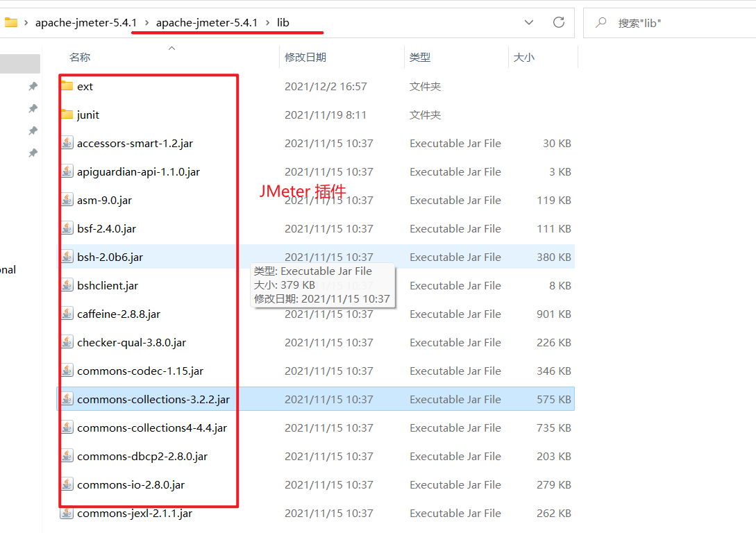The height and width of the screenshot is (533, 756).
Task: Select the commons-dbcp2-2.8.0.jar file icon
Action: point(67,456)
